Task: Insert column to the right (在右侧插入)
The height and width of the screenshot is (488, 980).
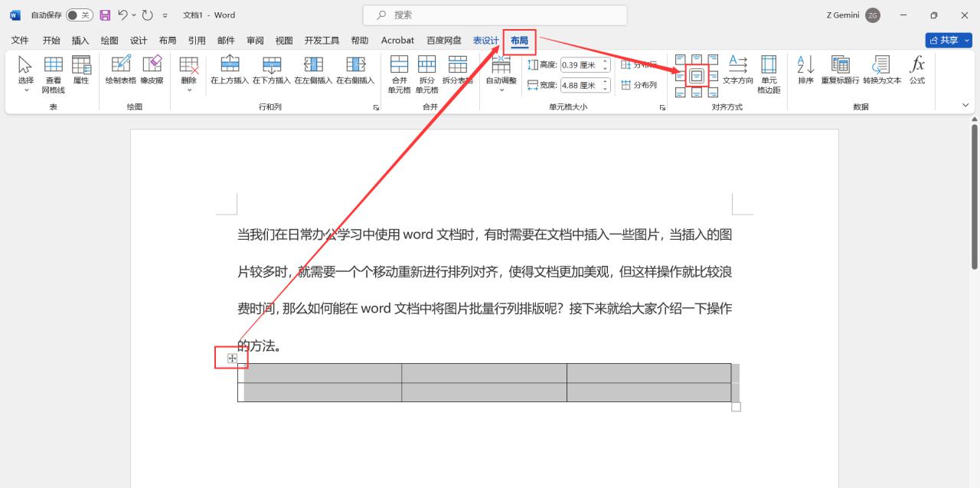Action: 355,70
